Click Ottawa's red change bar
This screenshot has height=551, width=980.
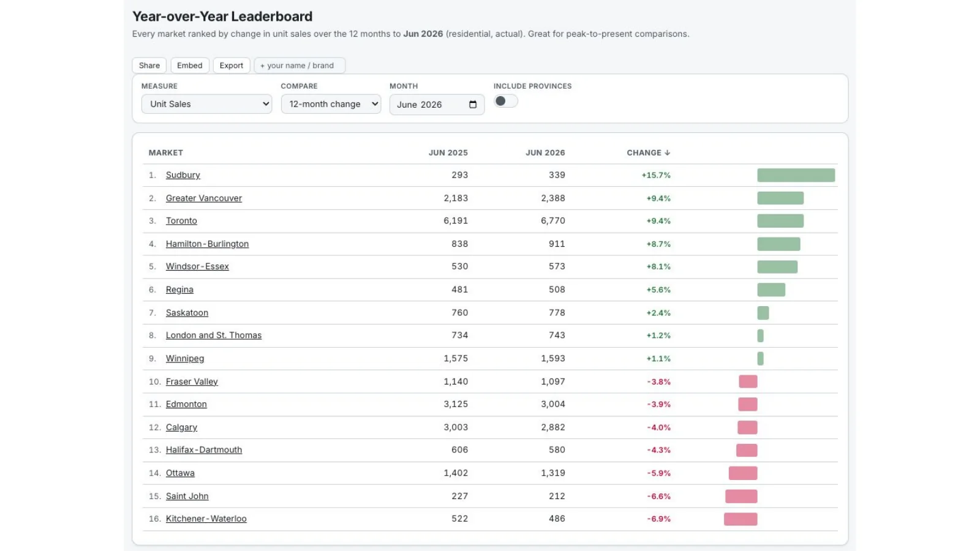pyautogui.click(x=743, y=473)
